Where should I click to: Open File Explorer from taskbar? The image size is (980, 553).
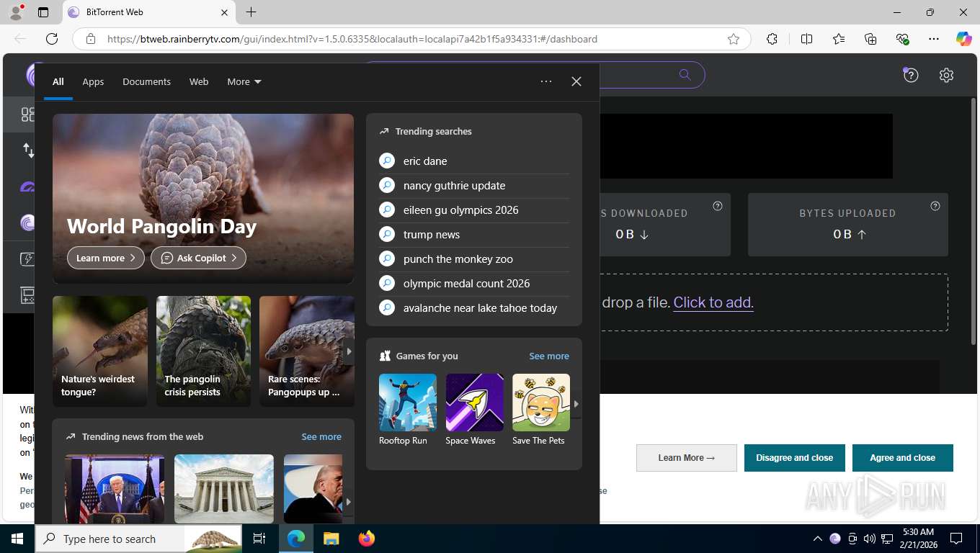click(x=331, y=539)
